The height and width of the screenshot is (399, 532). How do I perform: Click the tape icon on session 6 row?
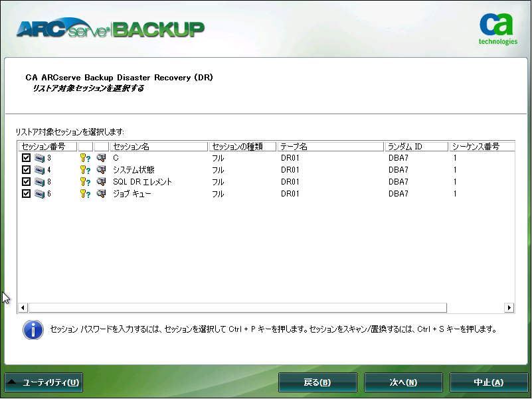[39, 193]
